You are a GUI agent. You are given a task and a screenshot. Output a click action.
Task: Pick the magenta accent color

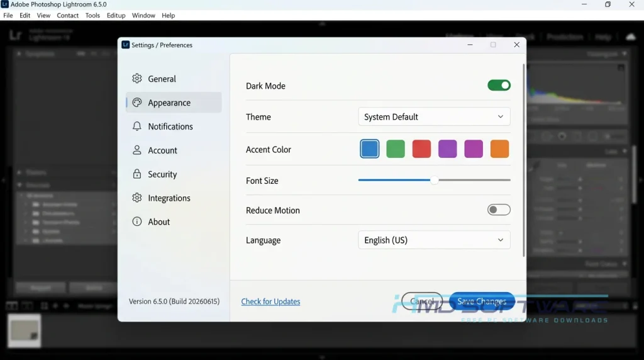tap(474, 149)
